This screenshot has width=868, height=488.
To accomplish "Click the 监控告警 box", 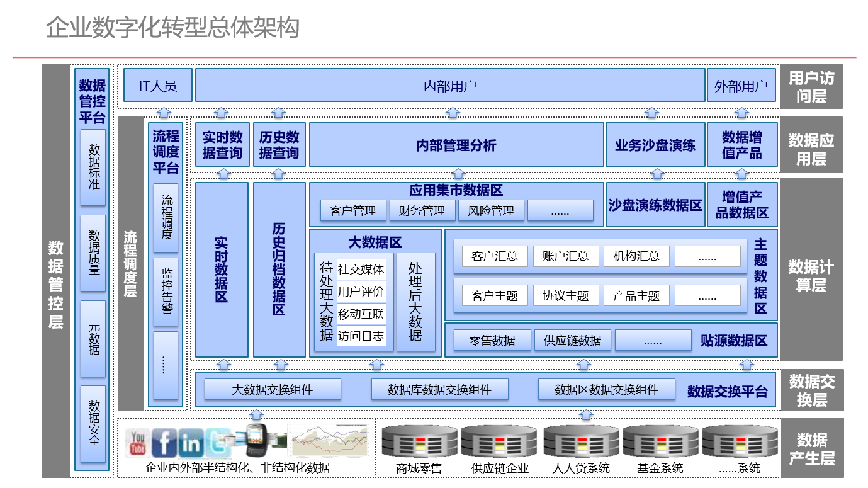I will pos(166,292).
